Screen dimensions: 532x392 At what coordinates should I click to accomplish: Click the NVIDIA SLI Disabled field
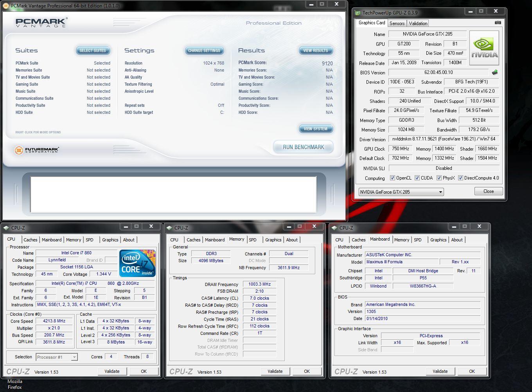pos(444,168)
